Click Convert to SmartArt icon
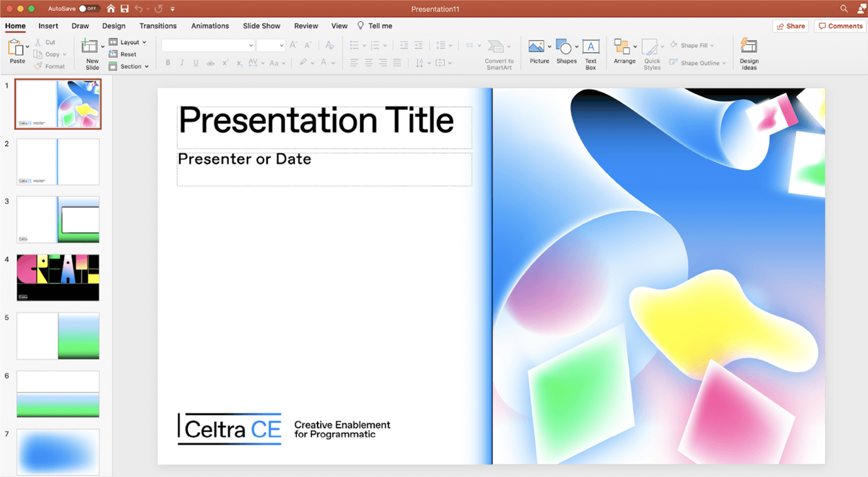Screen dimensions: 868x477 [495, 47]
